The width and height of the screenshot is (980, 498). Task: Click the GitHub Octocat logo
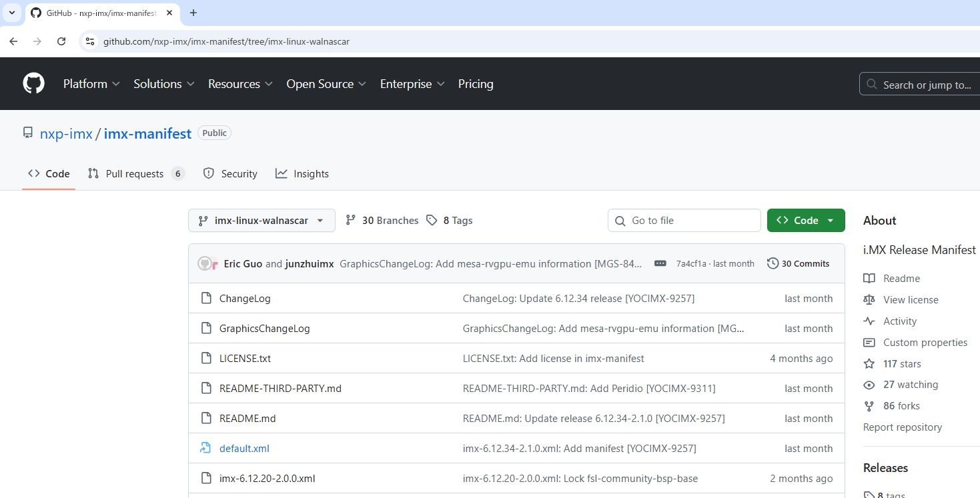click(33, 83)
